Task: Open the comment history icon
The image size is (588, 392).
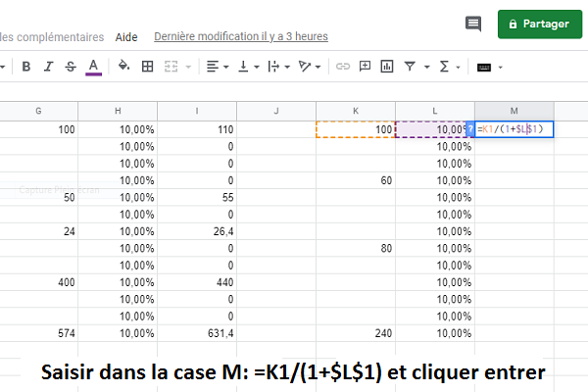Action: pos(473,24)
